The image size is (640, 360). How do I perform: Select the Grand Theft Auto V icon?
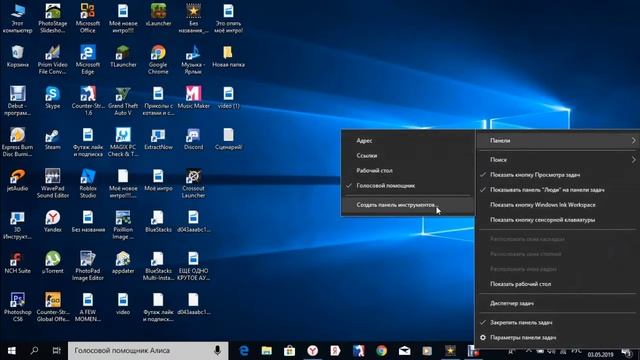pyautogui.click(x=123, y=101)
